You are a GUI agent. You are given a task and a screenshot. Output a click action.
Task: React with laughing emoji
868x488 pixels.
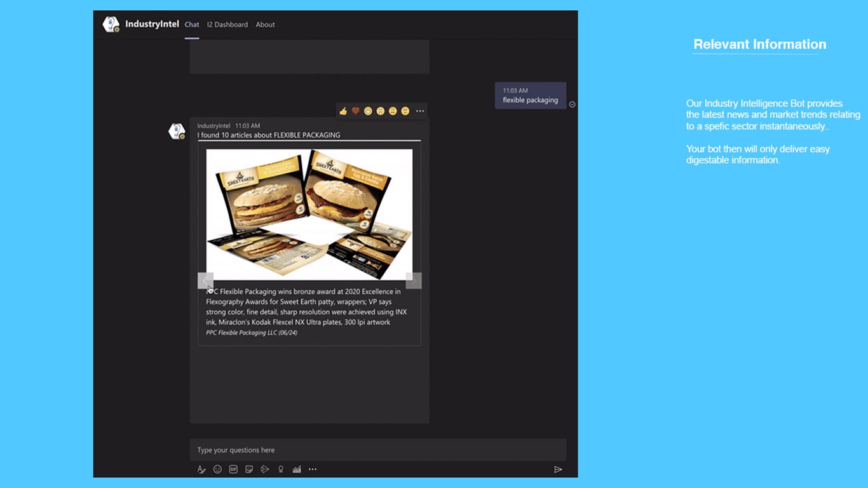pyautogui.click(x=368, y=111)
